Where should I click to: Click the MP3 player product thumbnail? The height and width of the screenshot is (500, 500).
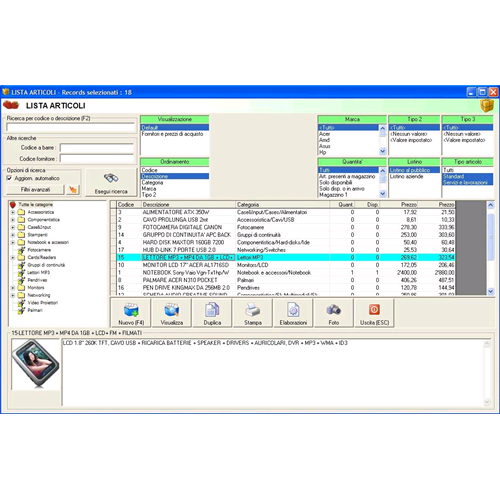point(35,364)
